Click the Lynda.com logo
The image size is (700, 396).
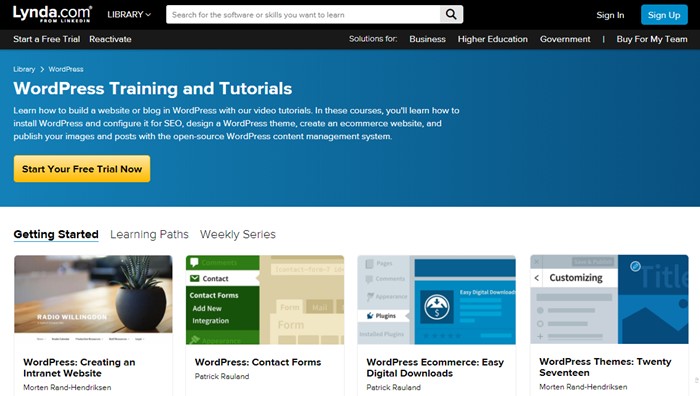click(x=52, y=14)
